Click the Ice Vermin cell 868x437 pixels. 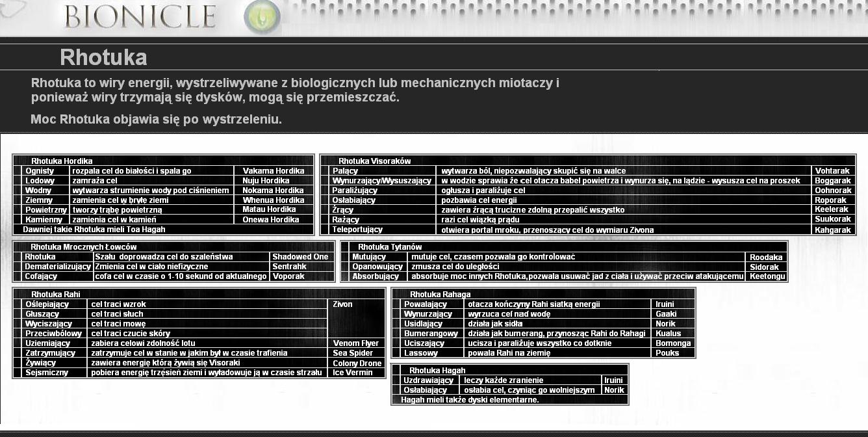pos(356,373)
